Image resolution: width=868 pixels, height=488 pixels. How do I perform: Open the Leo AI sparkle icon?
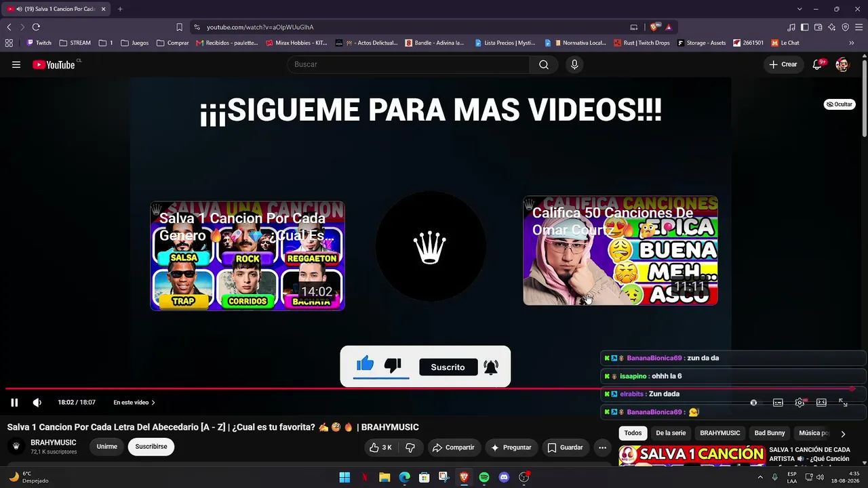tap(832, 27)
